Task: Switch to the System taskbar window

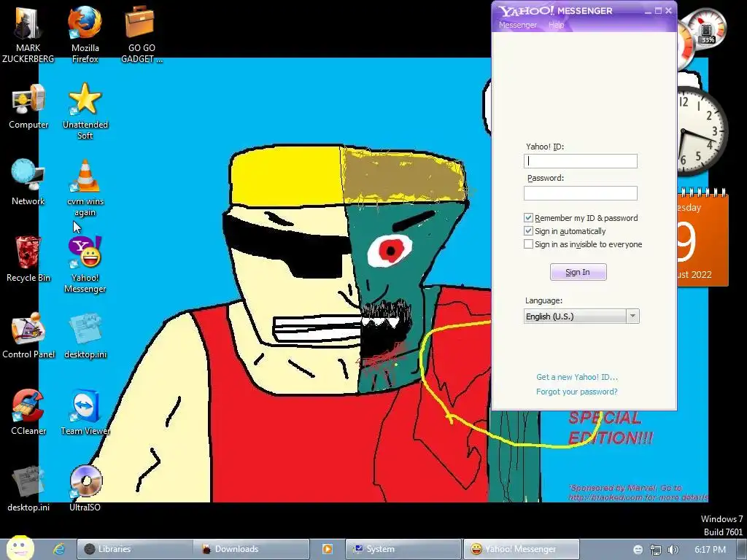Action: coord(403,549)
